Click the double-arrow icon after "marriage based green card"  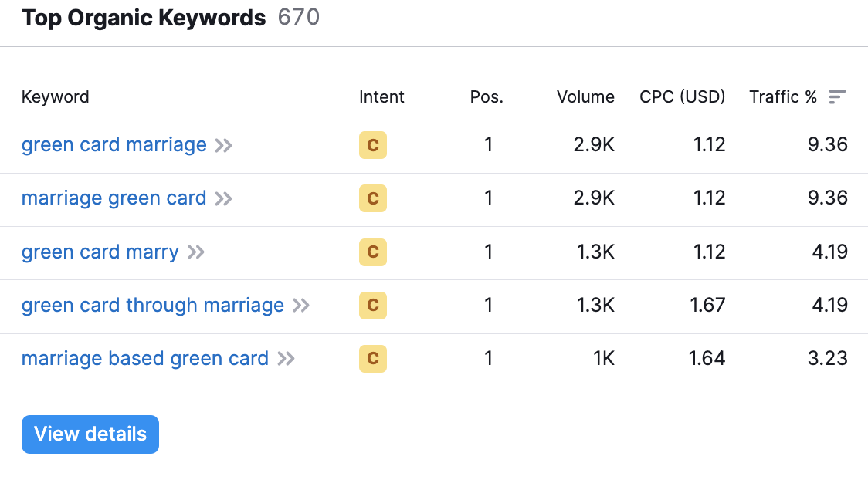click(287, 358)
